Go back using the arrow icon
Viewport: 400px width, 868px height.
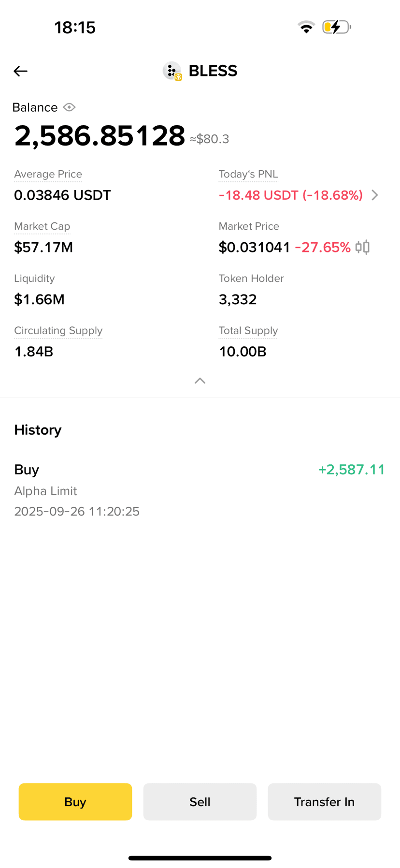click(20, 71)
